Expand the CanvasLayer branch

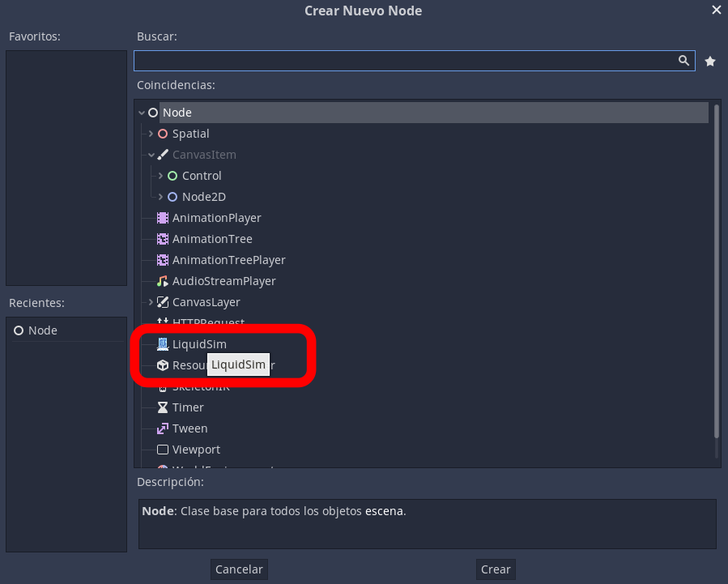point(151,302)
